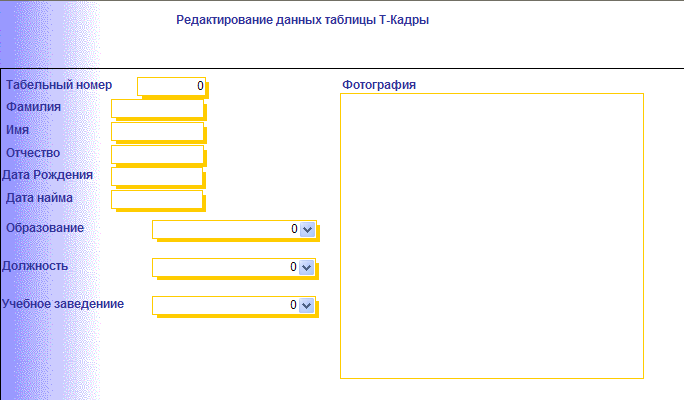Expand the Должность combo box

point(307,267)
